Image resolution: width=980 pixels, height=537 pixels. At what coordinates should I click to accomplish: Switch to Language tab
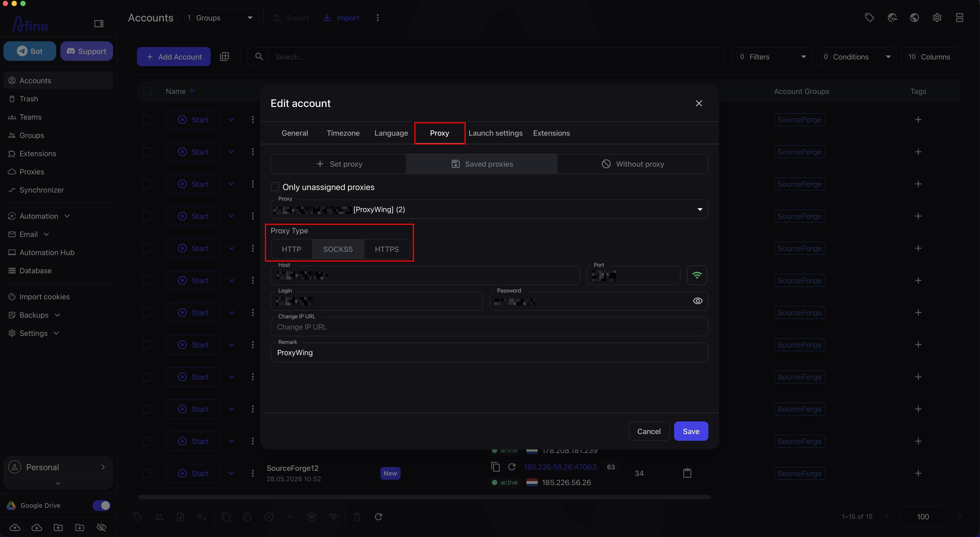[391, 133]
